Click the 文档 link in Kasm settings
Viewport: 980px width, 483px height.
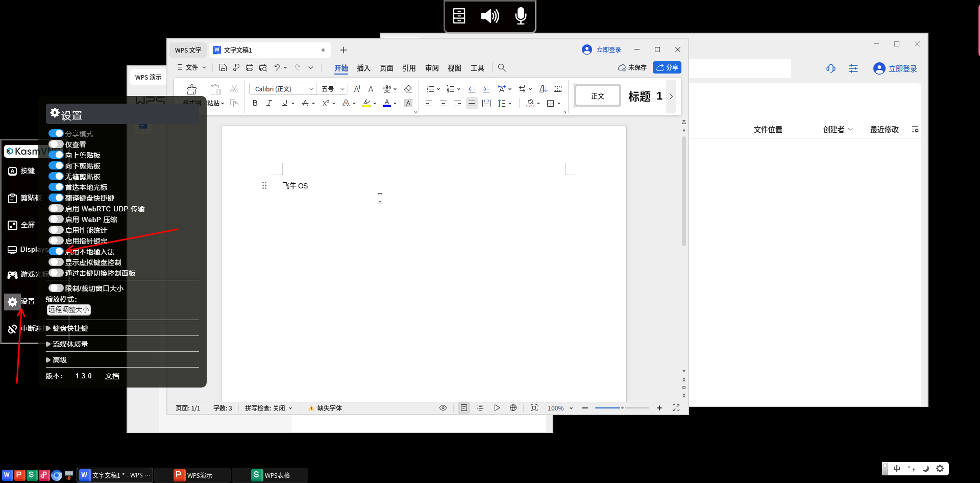[112, 376]
